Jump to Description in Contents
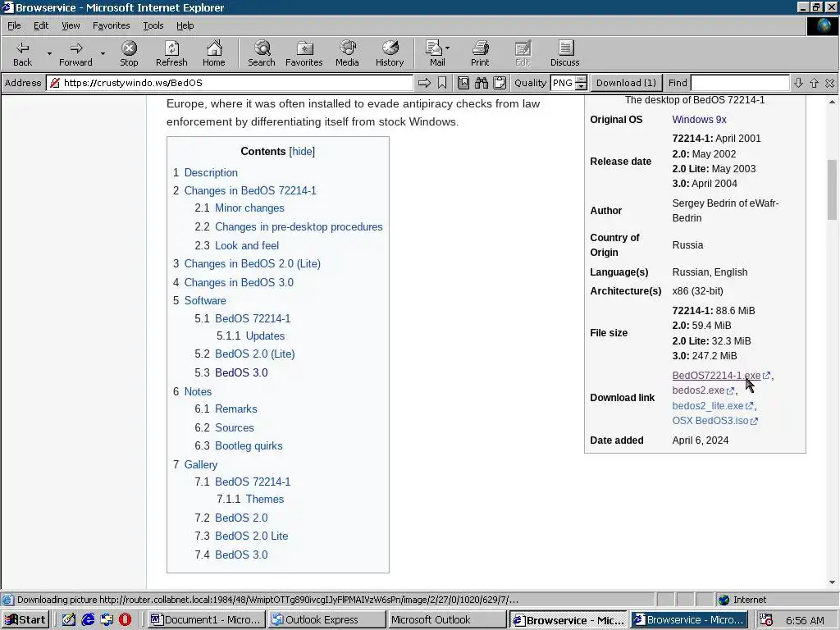This screenshot has height=630, width=840. (211, 172)
